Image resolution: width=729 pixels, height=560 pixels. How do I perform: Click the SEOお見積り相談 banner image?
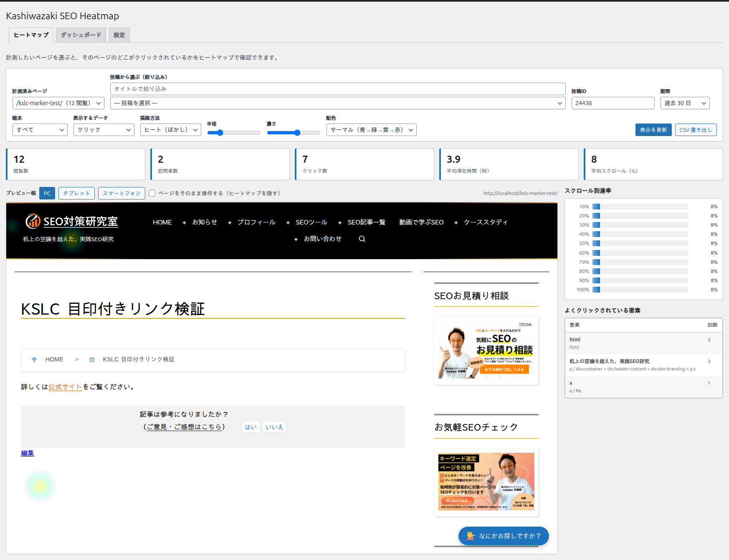[x=486, y=351]
